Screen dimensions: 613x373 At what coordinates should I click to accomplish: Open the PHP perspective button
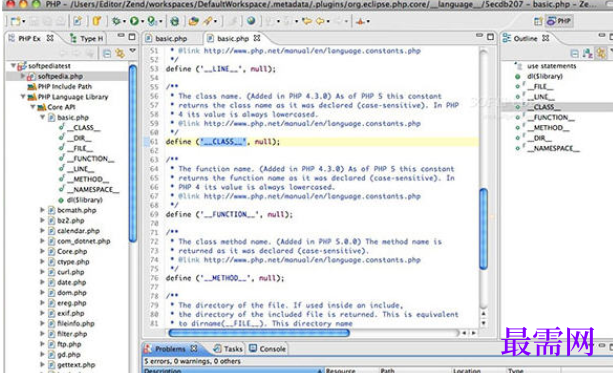tap(559, 21)
